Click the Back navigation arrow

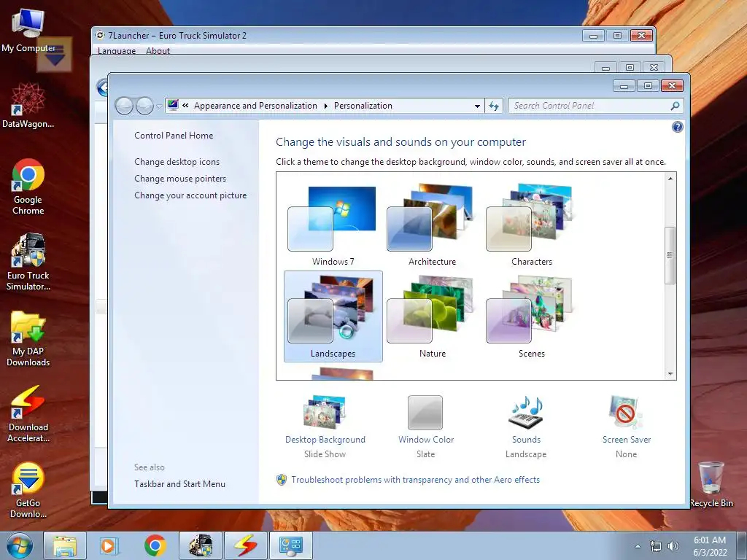124,106
